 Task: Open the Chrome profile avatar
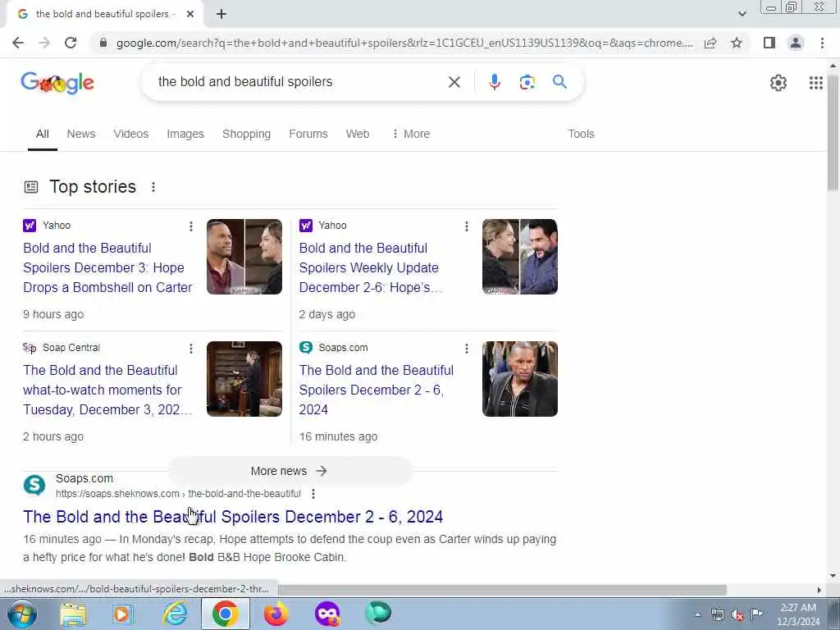point(796,43)
